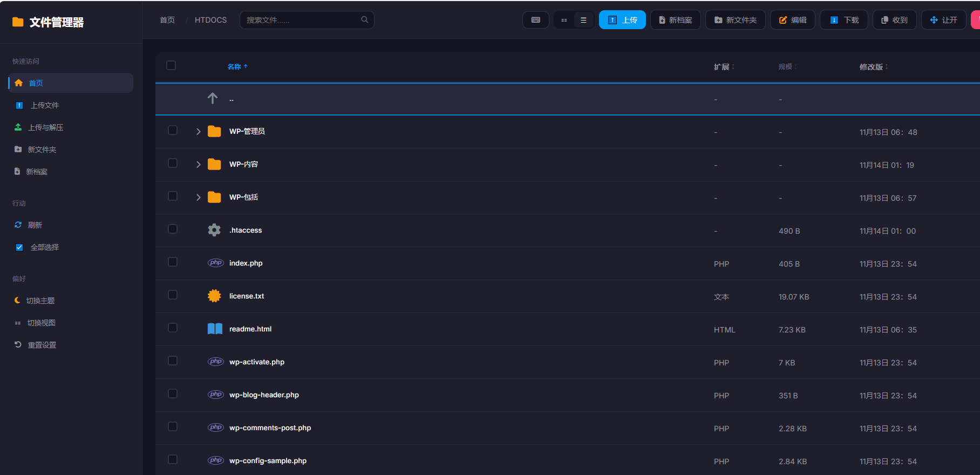Expand the WP-内容 folder chevron
Screen dimensions: 980x475
199,164
